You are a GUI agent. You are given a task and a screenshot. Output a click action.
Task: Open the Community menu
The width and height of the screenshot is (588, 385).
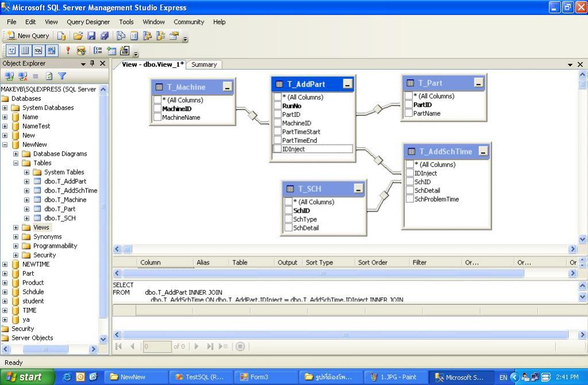tap(188, 22)
